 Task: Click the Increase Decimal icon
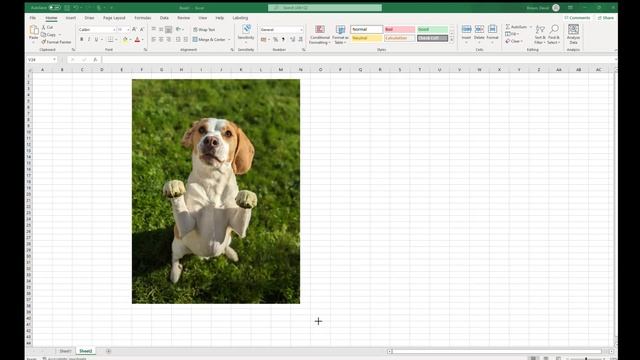tap(293, 40)
